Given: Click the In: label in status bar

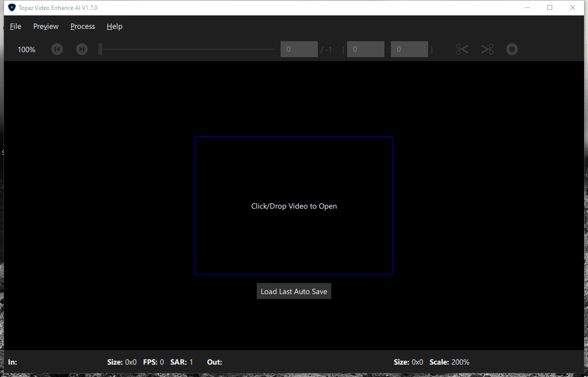Looking at the screenshot, I should (12, 362).
